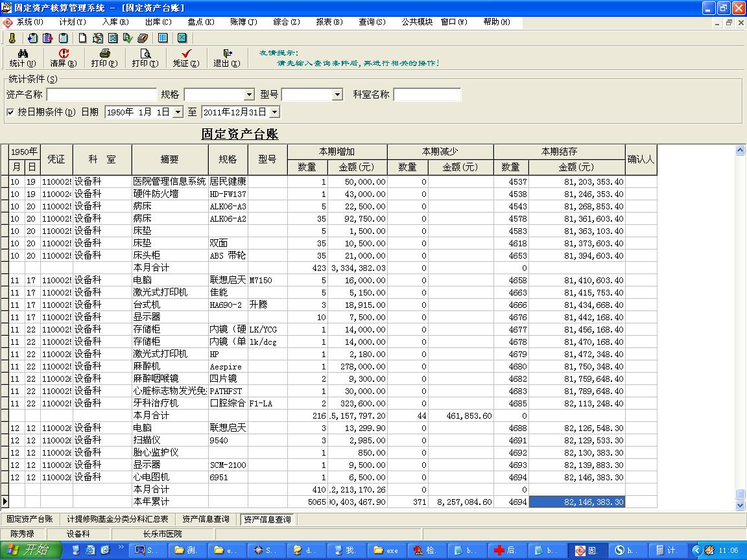Image resolution: width=747 pixels, height=560 pixels.
Task: Open the 出库 menu
Action: point(158,22)
